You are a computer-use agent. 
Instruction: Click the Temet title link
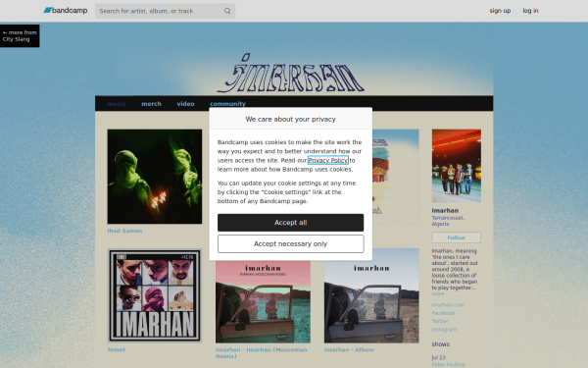coord(117,349)
